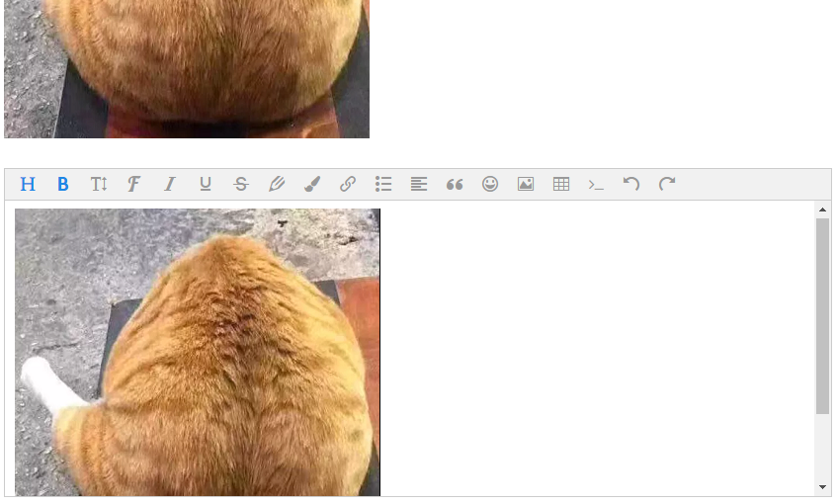837x504 pixels.
Task: Insert a code block
Action: click(x=596, y=185)
